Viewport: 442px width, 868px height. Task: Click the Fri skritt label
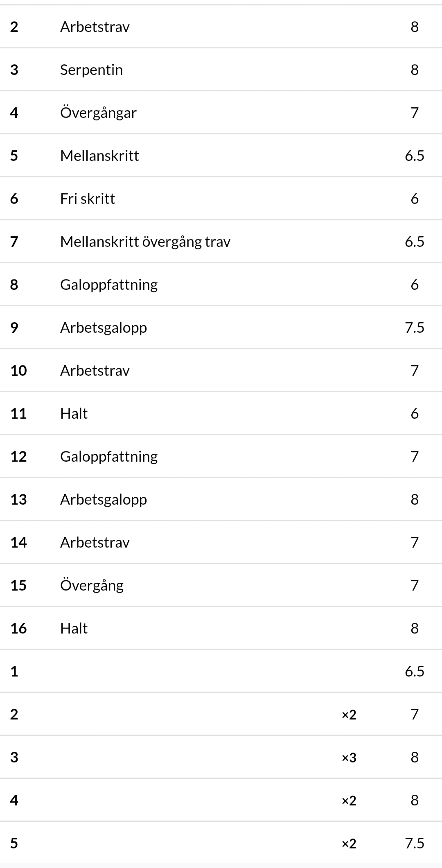(88, 198)
